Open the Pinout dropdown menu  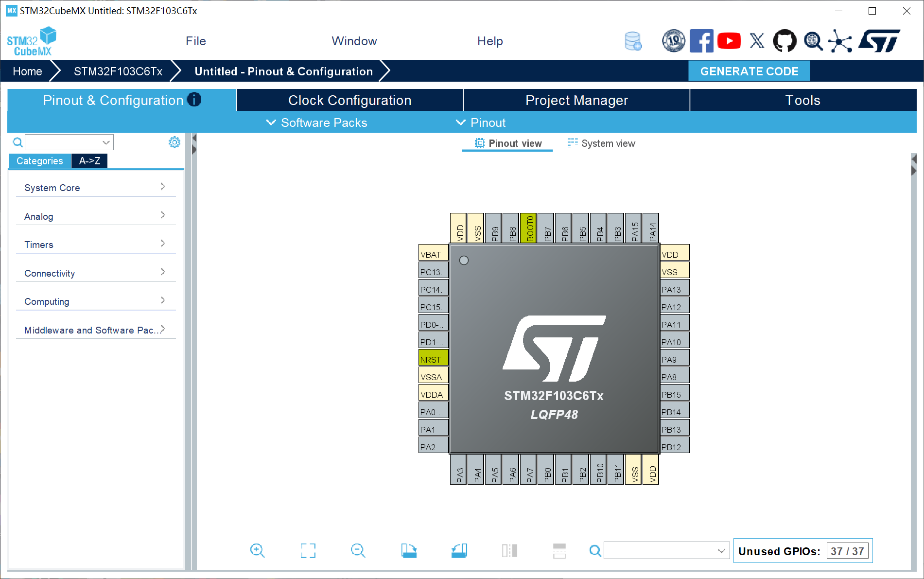coord(481,123)
